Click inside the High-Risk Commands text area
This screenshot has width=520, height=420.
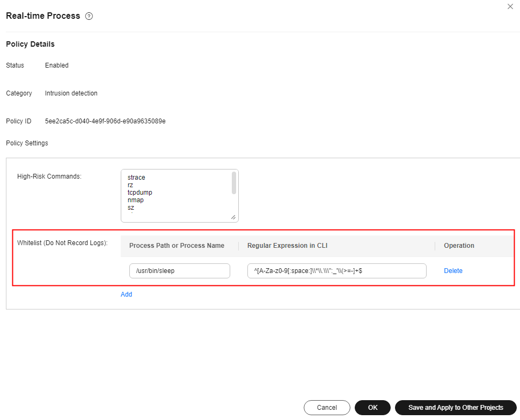(179, 196)
